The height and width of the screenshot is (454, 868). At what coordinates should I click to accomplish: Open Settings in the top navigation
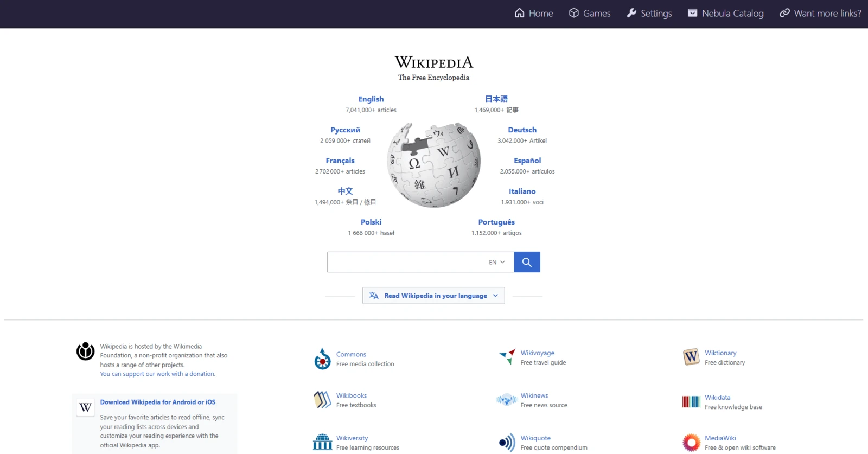point(649,13)
